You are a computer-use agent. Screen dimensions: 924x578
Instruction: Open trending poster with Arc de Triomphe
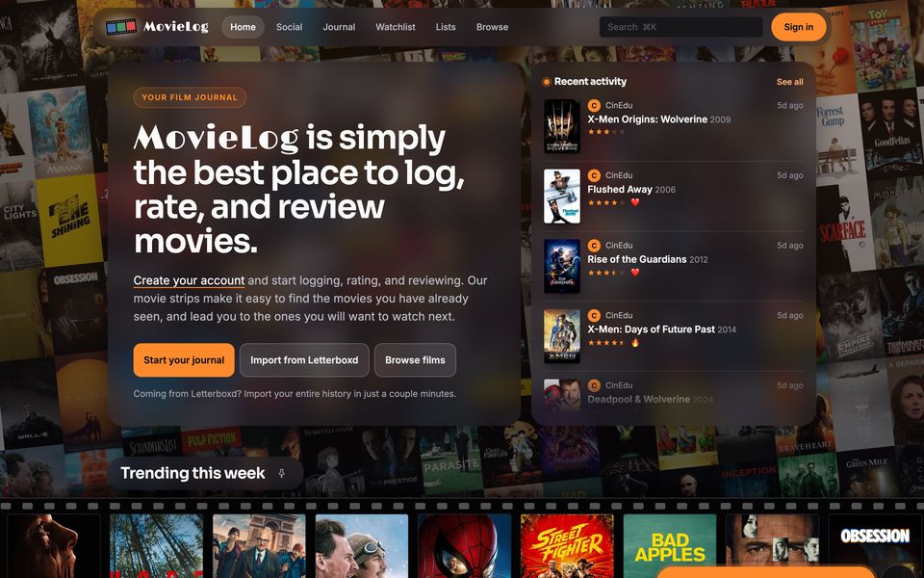(259, 546)
